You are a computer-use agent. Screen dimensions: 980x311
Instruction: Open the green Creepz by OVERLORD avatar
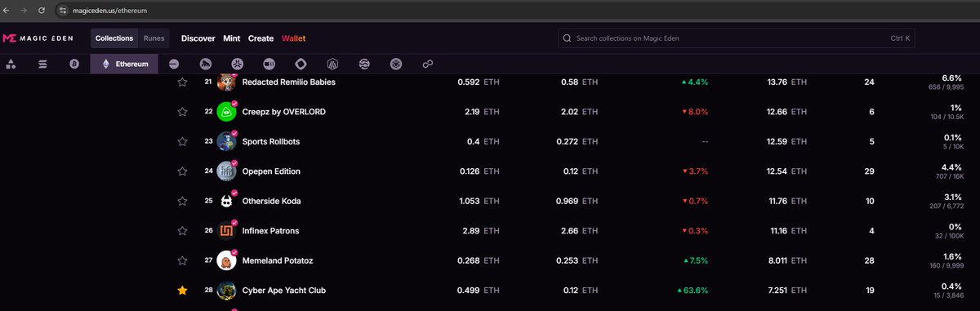226,112
